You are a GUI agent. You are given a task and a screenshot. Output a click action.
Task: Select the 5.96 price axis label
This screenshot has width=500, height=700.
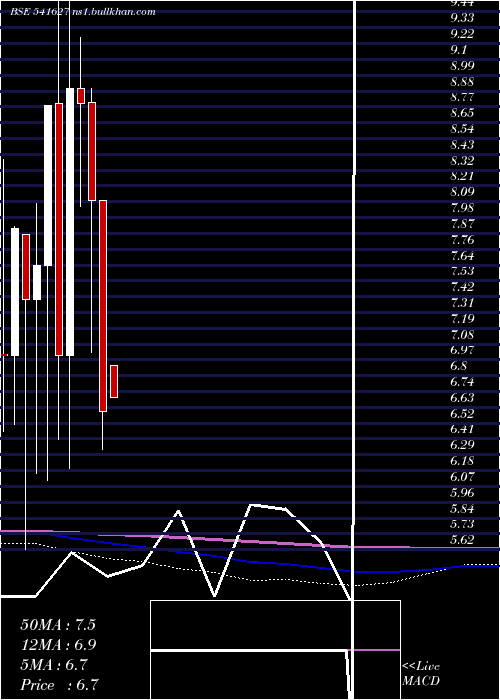pyautogui.click(x=462, y=493)
